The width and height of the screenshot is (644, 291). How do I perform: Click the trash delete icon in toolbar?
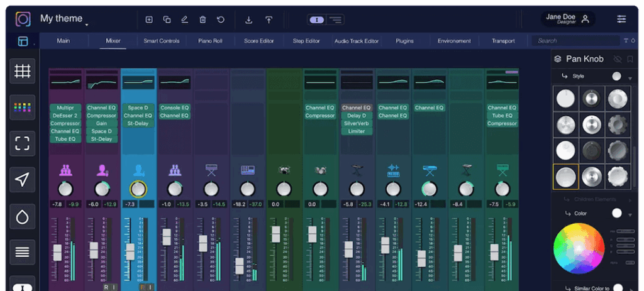coord(203,19)
